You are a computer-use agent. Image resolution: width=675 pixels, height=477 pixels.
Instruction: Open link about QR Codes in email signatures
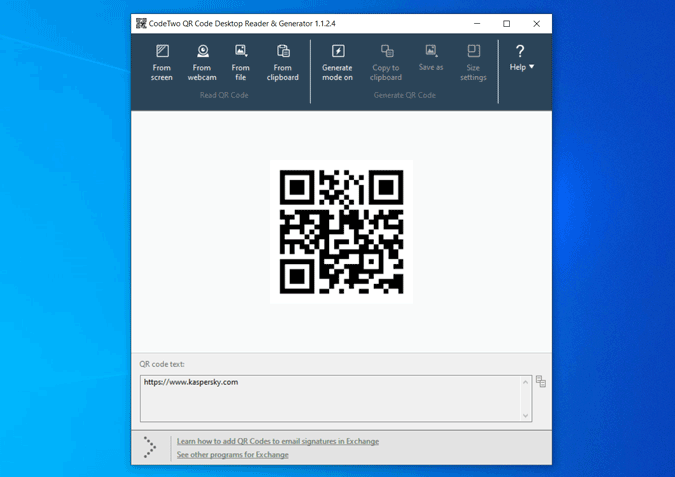click(278, 441)
